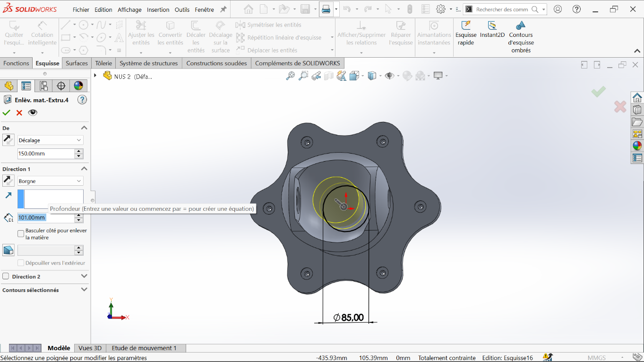Switch to the Etude de mouvement 1 tab
The width and height of the screenshot is (644, 362).
coord(144,348)
